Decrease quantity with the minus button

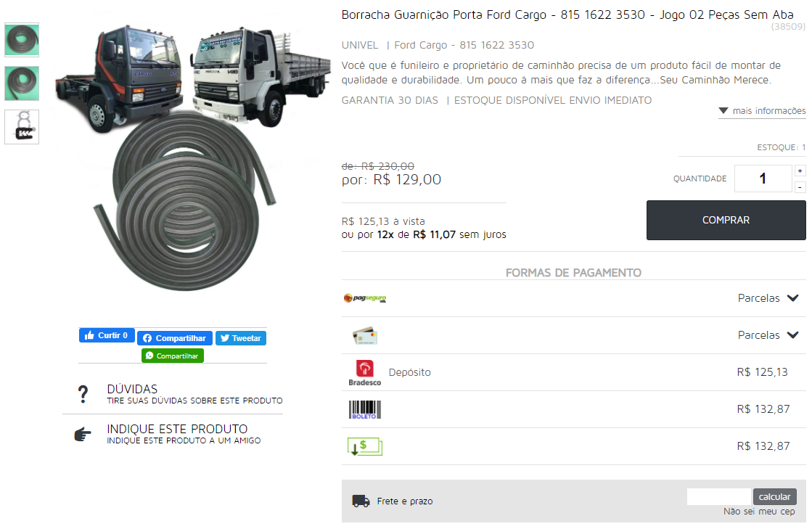(x=800, y=187)
